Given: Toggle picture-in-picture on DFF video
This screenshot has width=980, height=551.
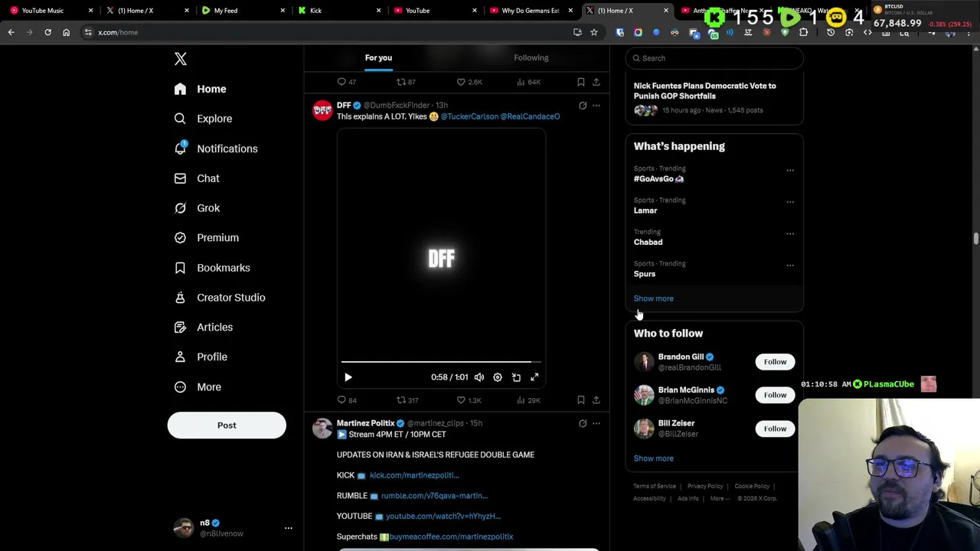Looking at the screenshot, I should pos(516,377).
